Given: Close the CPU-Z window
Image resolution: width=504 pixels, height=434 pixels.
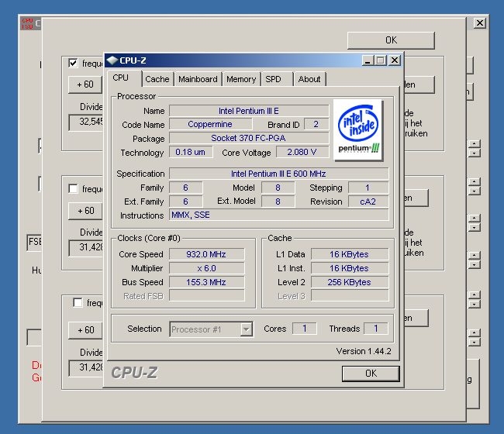Looking at the screenshot, I should pyautogui.click(x=395, y=60).
